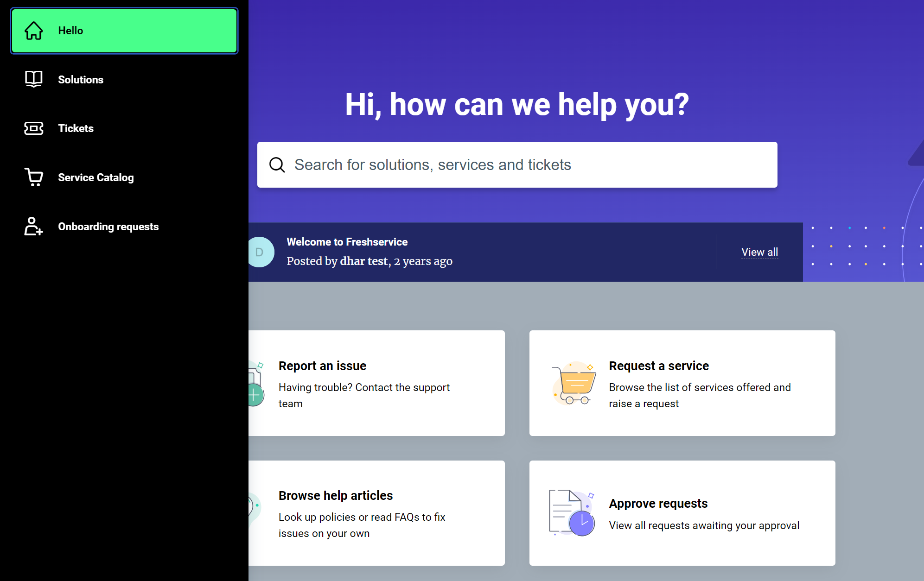Click the document clock illustration on the Approve requests card
The height and width of the screenshot is (581, 924).
coord(572,513)
